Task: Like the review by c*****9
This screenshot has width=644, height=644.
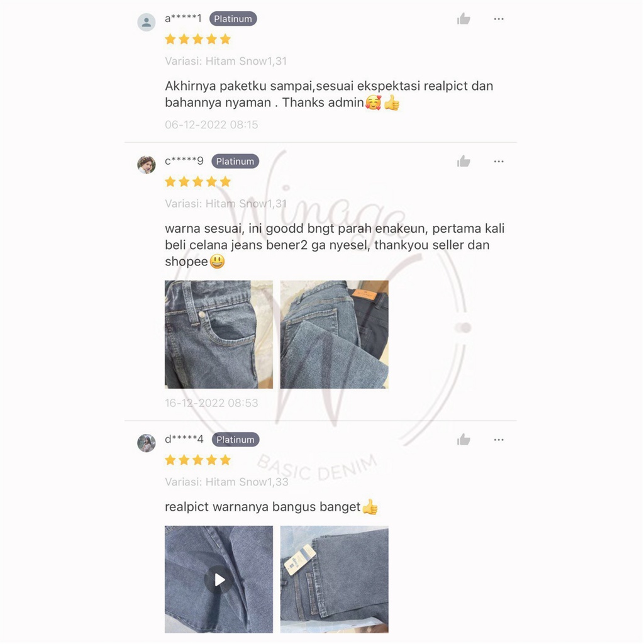Action: tap(464, 162)
